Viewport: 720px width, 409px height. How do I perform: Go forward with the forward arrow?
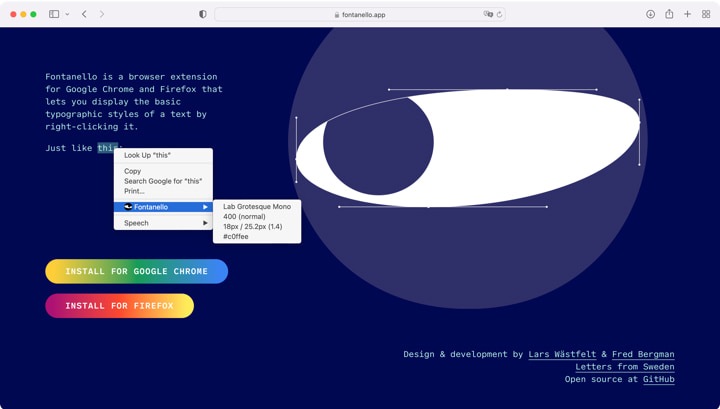(x=101, y=14)
